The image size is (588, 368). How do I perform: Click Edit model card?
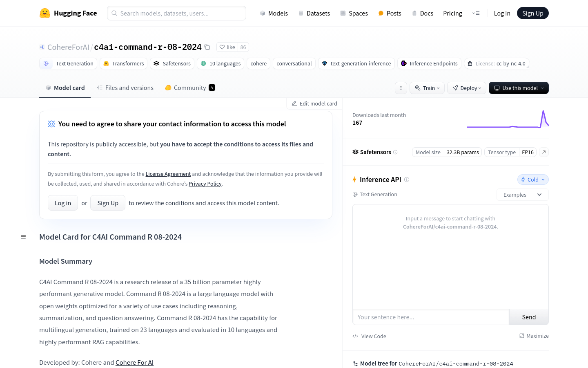coord(314,103)
